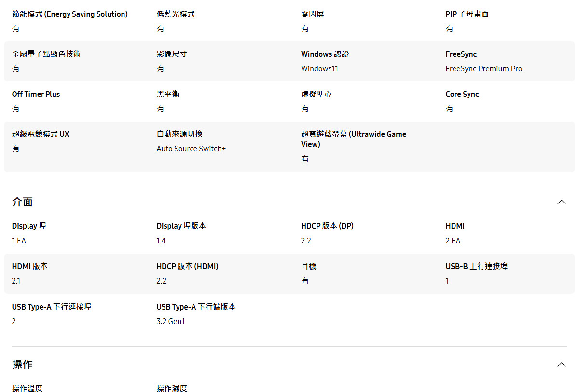Collapse the 操作 section chevron
Viewport: 579px width, 392px height.
(x=562, y=365)
